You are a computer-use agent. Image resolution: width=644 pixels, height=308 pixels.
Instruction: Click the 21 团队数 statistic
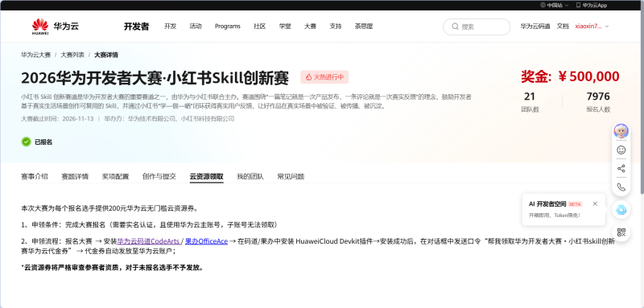tap(530, 102)
